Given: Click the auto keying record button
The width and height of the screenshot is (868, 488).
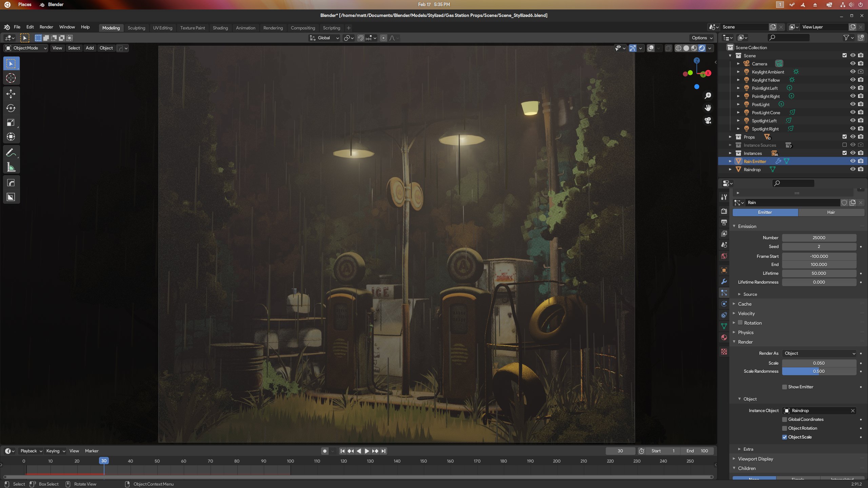Looking at the screenshot, I should [x=325, y=451].
